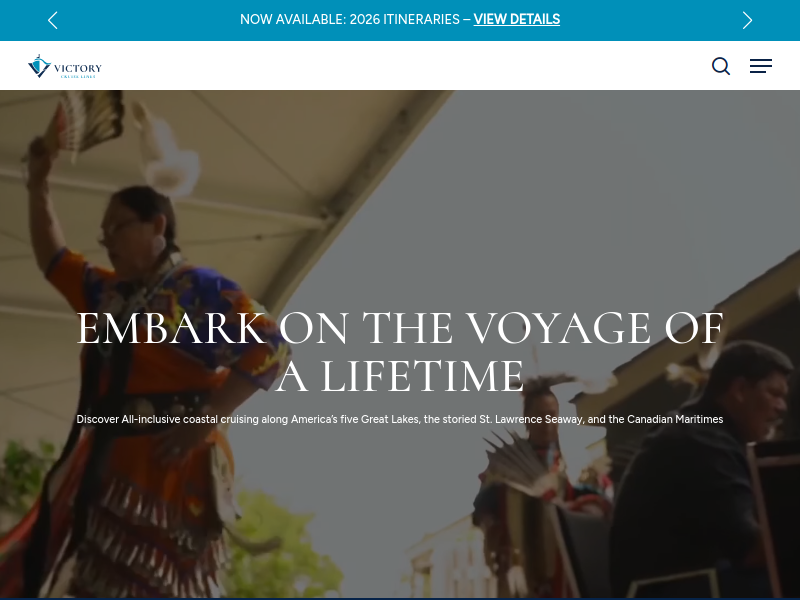
Task: Open the search magnifier icon
Action: 721,66
